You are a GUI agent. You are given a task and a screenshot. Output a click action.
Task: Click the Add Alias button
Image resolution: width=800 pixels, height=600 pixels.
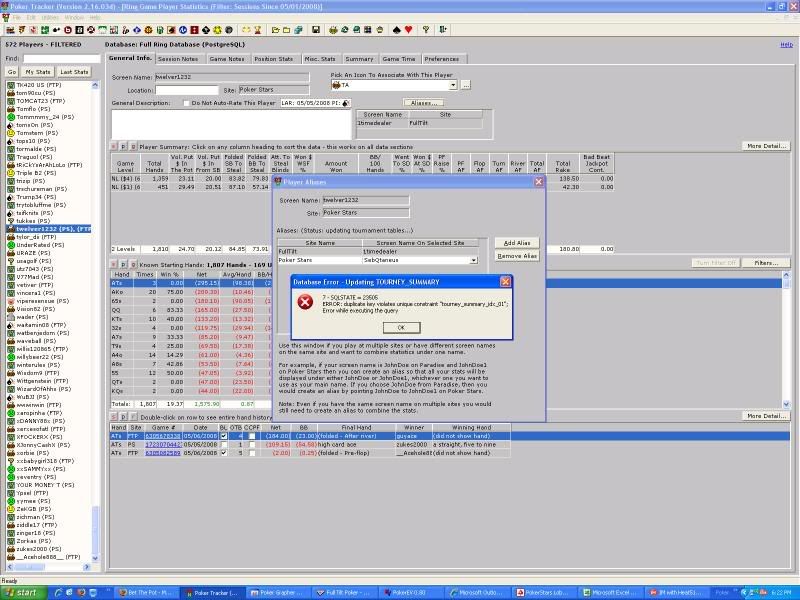[x=517, y=243]
